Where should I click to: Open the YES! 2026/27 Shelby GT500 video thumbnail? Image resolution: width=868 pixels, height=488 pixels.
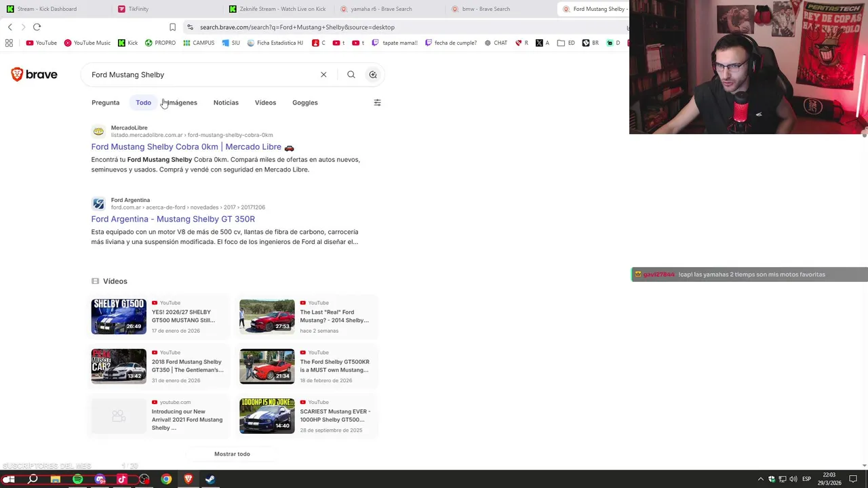(x=119, y=317)
